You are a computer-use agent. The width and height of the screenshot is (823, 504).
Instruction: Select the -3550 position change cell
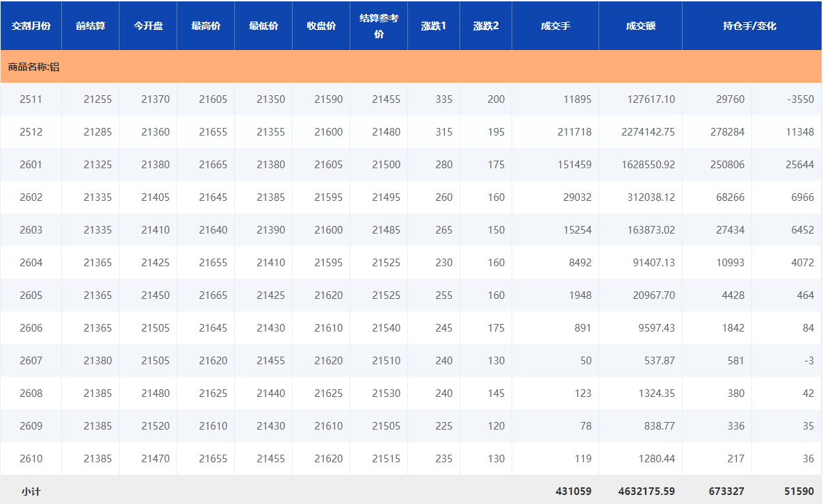800,99
